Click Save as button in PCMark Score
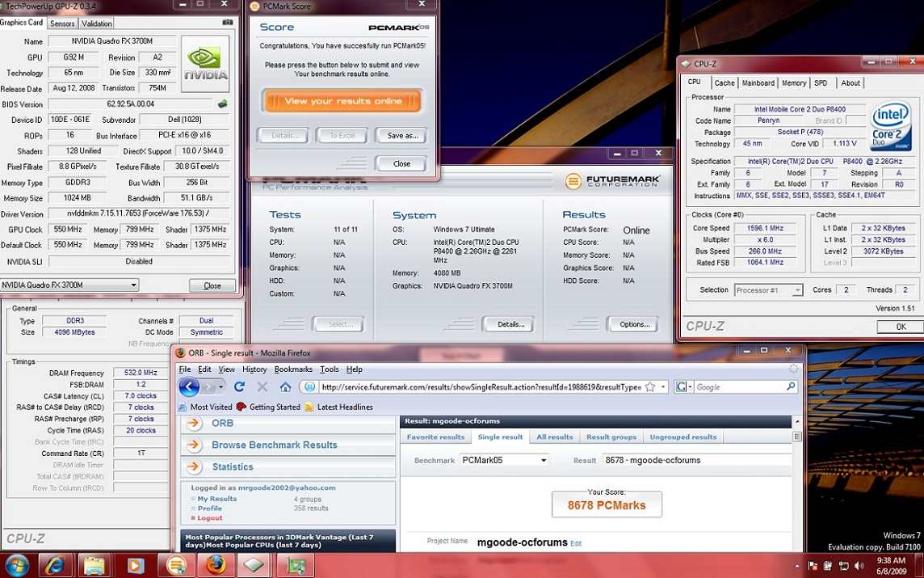 (x=402, y=136)
